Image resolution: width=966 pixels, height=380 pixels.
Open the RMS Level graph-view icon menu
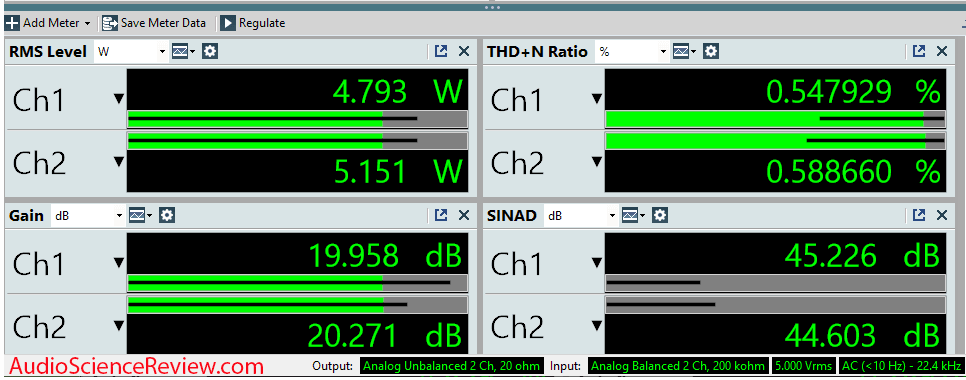tap(183, 52)
